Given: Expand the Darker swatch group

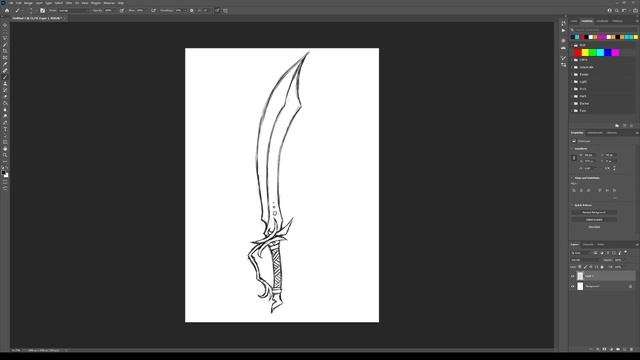Looking at the screenshot, I should (x=572, y=104).
